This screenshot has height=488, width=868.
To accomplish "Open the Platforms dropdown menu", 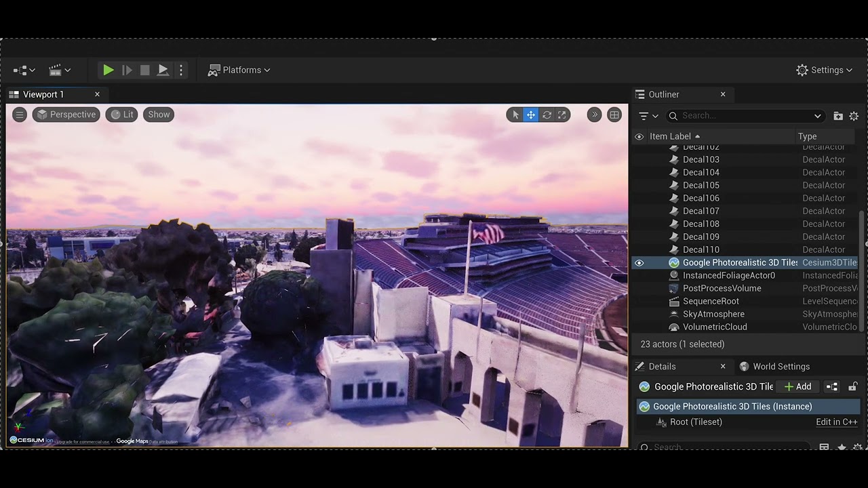I will pos(239,70).
